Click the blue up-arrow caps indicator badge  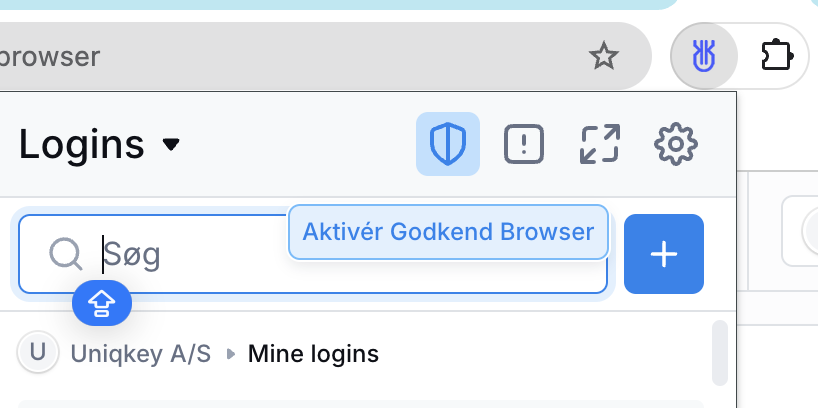tap(102, 303)
